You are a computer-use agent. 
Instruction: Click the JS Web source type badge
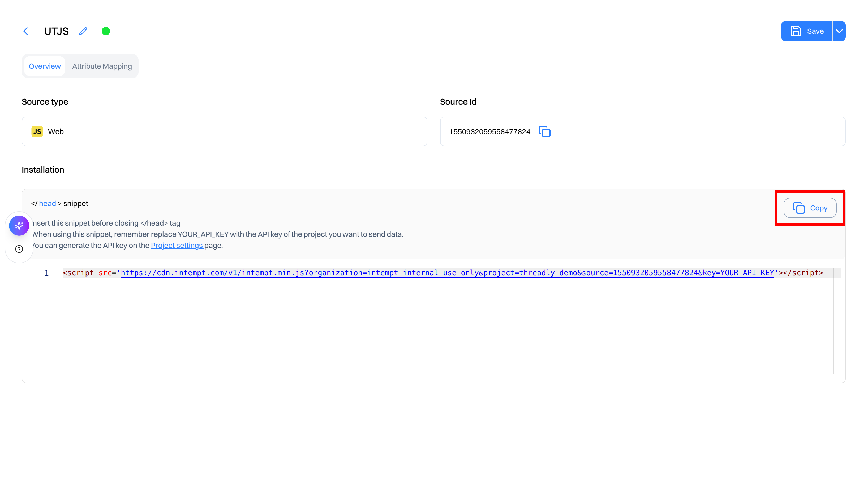pos(37,131)
